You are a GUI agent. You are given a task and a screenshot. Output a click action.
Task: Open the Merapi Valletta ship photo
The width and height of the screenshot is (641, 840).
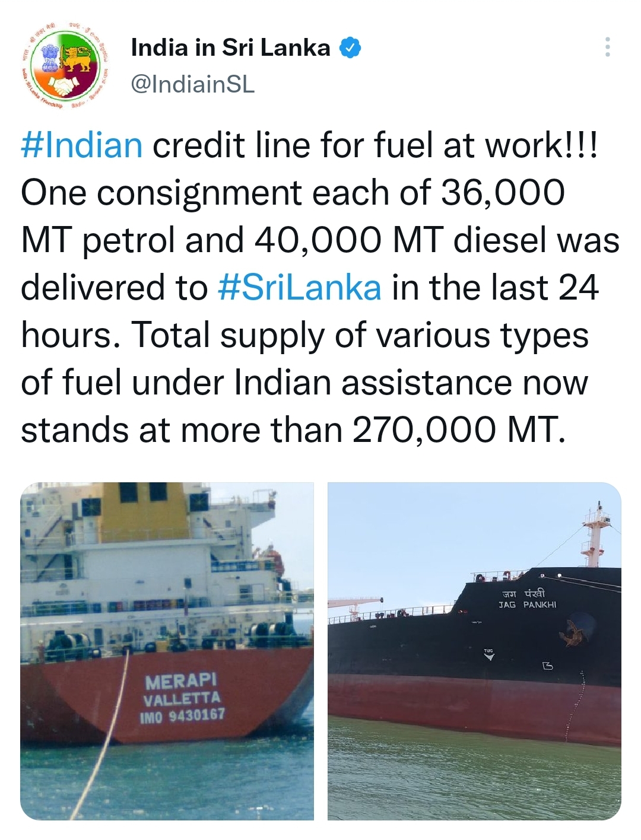(x=167, y=651)
